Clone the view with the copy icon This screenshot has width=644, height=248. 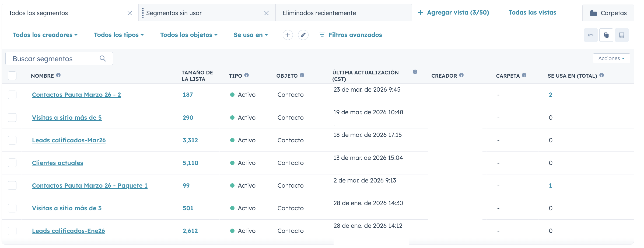(x=606, y=35)
